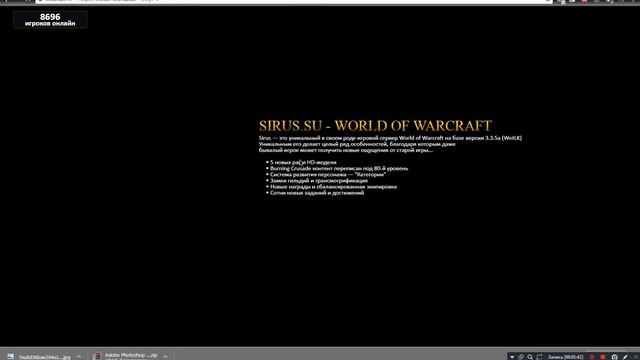The height and width of the screenshot is (360, 640).
Task: Click the 'Новые награды' bullet line
Action: 333,187
